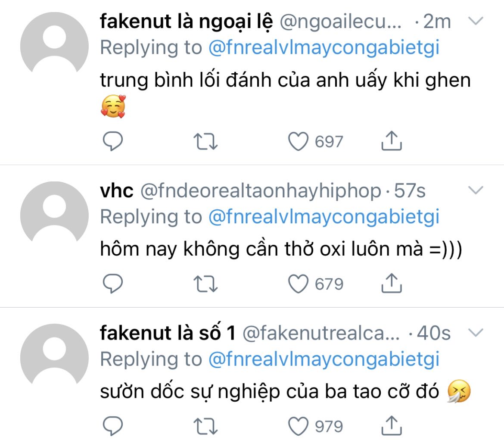Retweet the tweet by fakenut là ngoại lệ
Image resolution: width=504 pixels, height=440 pixels.
coord(205,141)
